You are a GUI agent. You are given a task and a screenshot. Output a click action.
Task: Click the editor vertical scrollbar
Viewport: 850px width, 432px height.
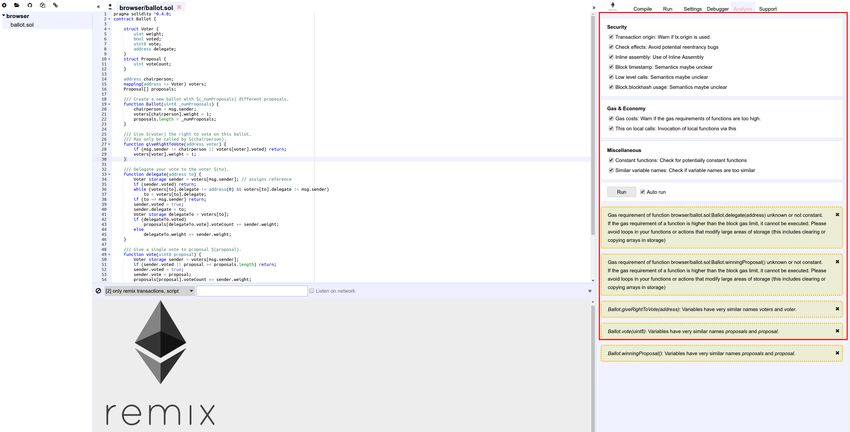pos(591,125)
